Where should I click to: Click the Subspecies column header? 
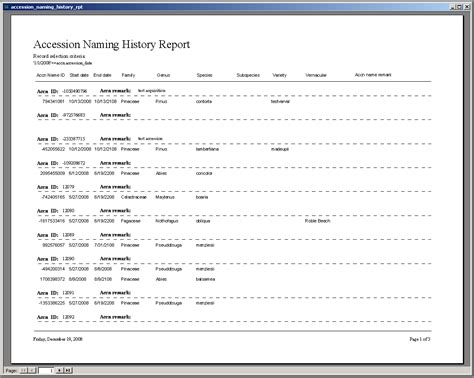pos(248,75)
